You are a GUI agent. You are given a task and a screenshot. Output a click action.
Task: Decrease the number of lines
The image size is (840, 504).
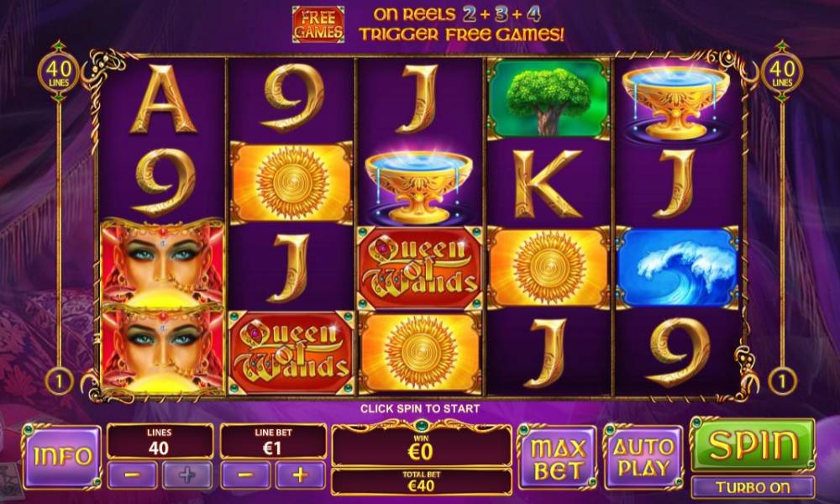(133, 475)
